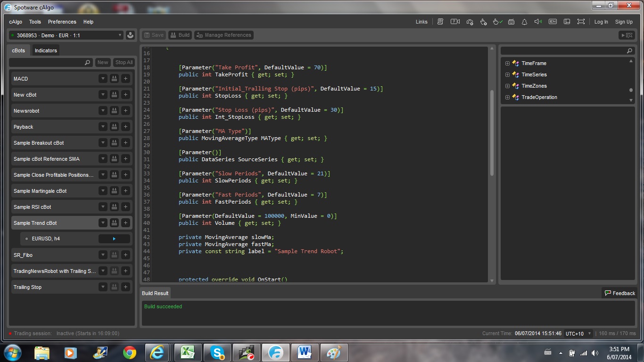Click the magnifier in the cBots search box

[x=88, y=62]
